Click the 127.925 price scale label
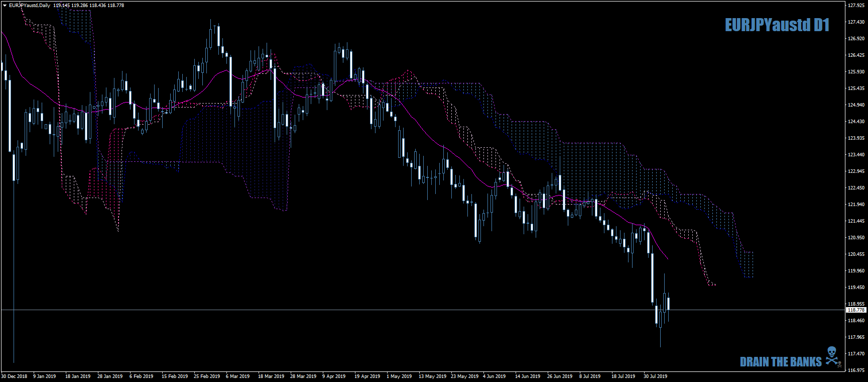The width and height of the screenshot is (868, 382). point(856,6)
